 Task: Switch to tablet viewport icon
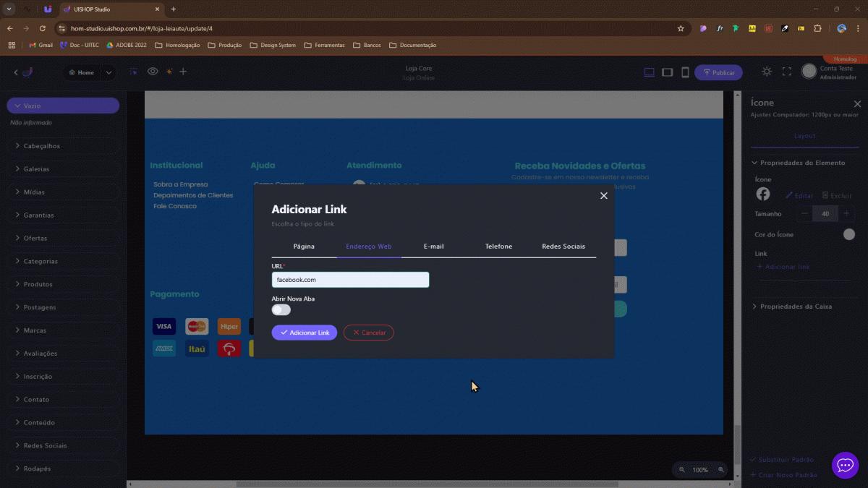point(667,72)
